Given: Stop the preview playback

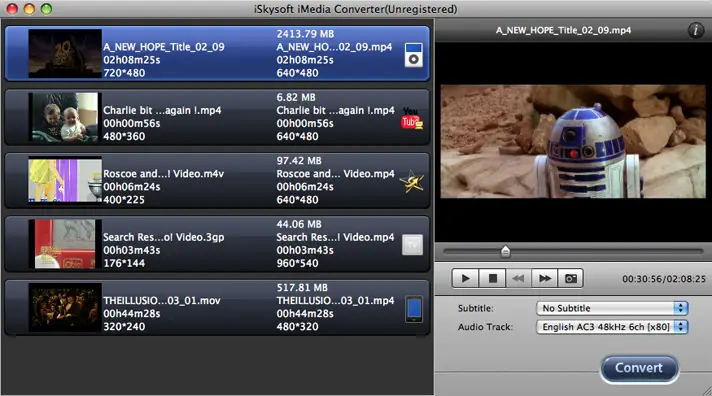Looking at the screenshot, I should 492,278.
